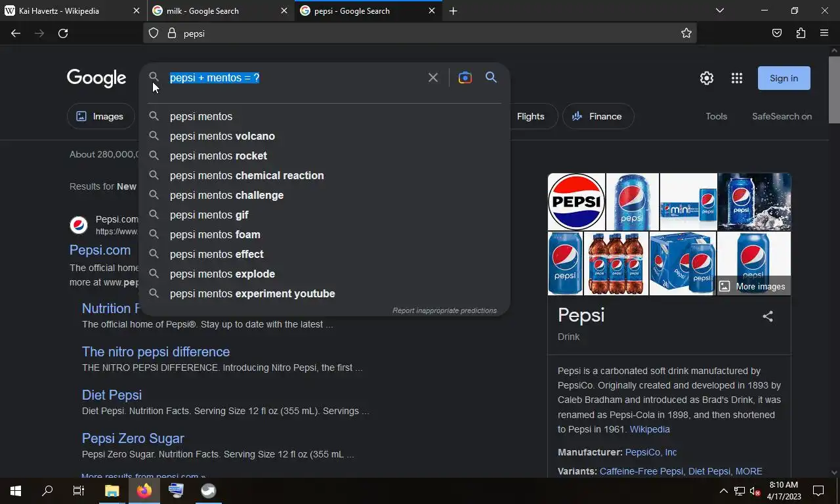Choose suggestion pepsi mentos volcano
The height and width of the screenshot is (504, 840).
[x=325, y=136]
